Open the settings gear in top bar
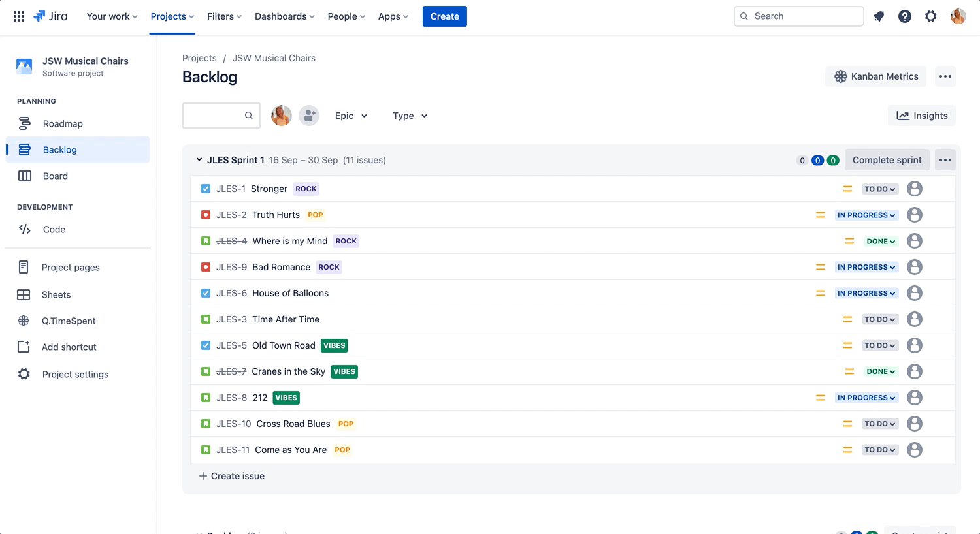 (931, 16)
